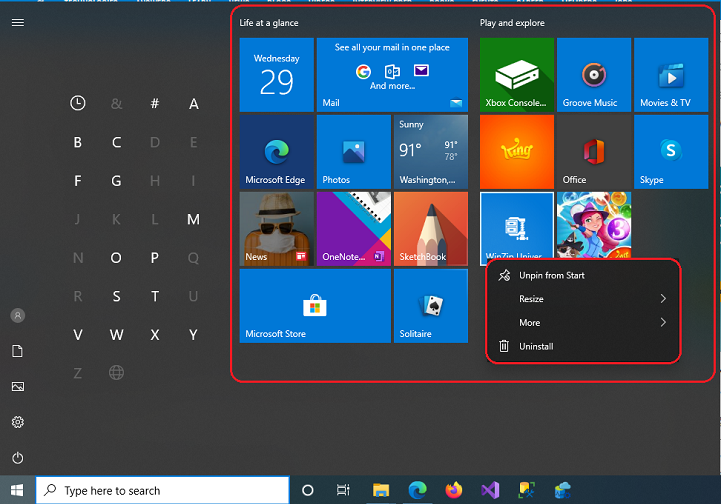The image size is (721, 504).
Task: Open Cortana circle on taskbar
Action: (x=308, y=491)
